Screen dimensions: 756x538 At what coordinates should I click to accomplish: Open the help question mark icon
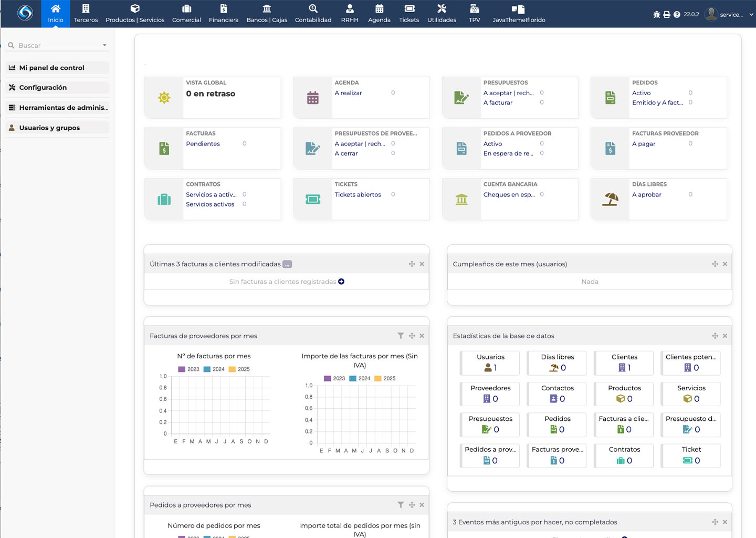[x=677, y=15]
